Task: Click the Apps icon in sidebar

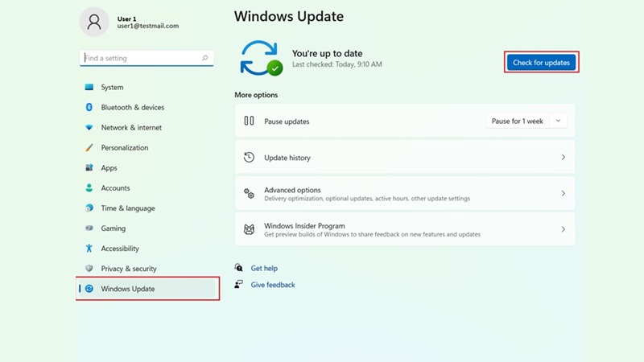Action: (x=89, y=167)
